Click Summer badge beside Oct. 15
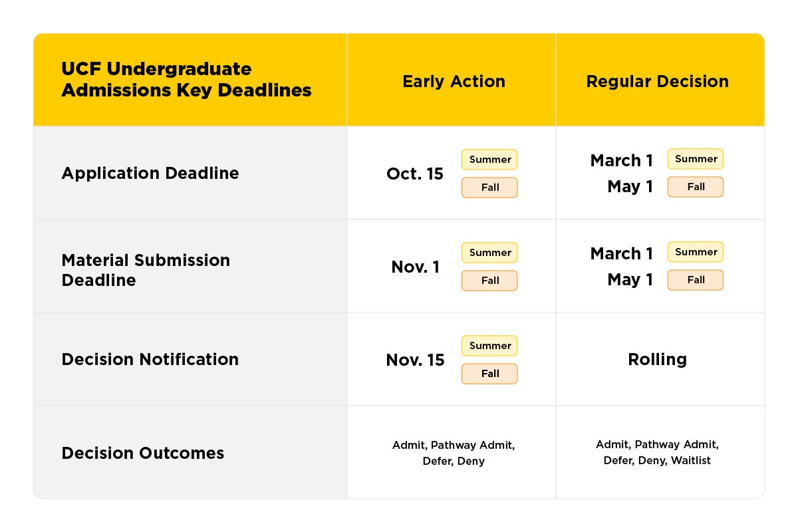Image resolution: width=798 pixels, height=532 pixels. (489, 160)
